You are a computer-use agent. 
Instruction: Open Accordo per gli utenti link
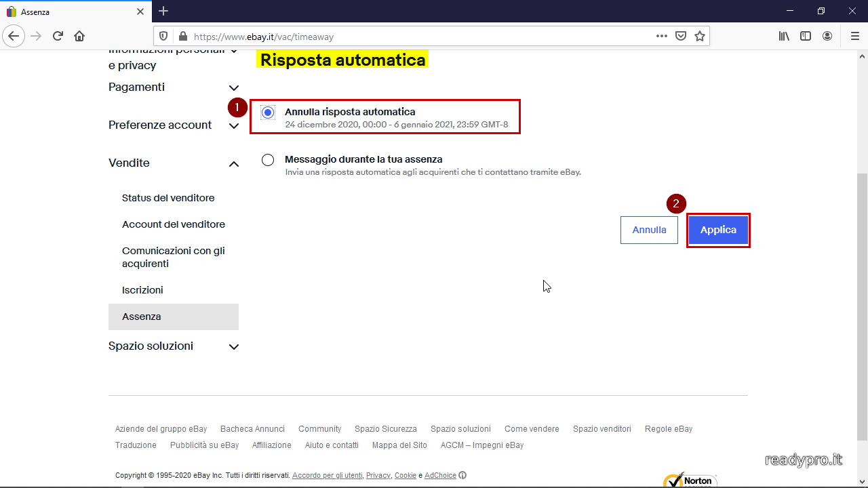tap(328, 476)
